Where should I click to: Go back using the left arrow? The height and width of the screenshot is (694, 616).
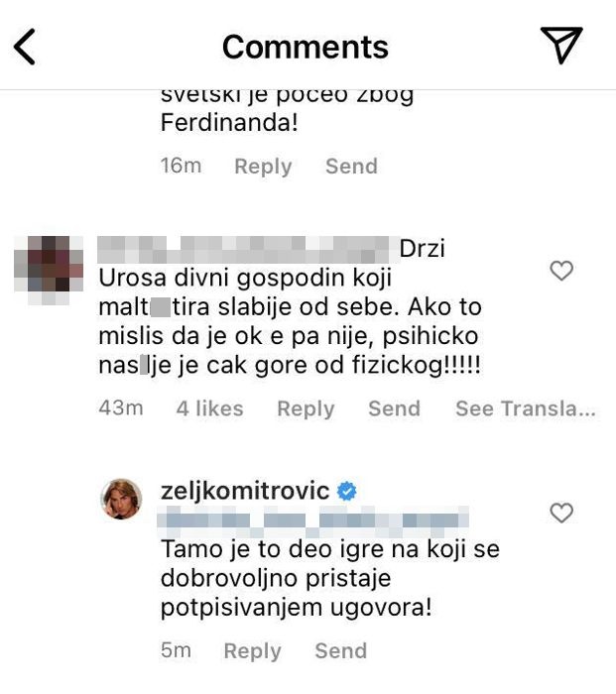click(25, 47)
